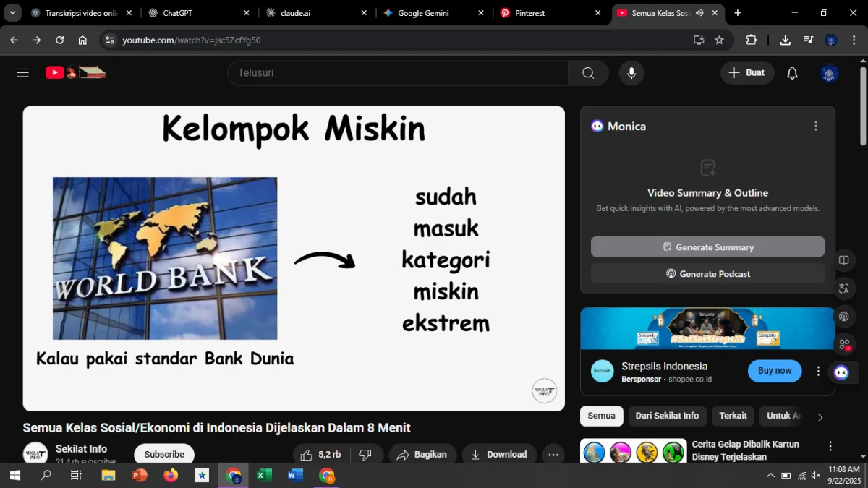Select the Terkait filter chip

[x=733, y=416]
